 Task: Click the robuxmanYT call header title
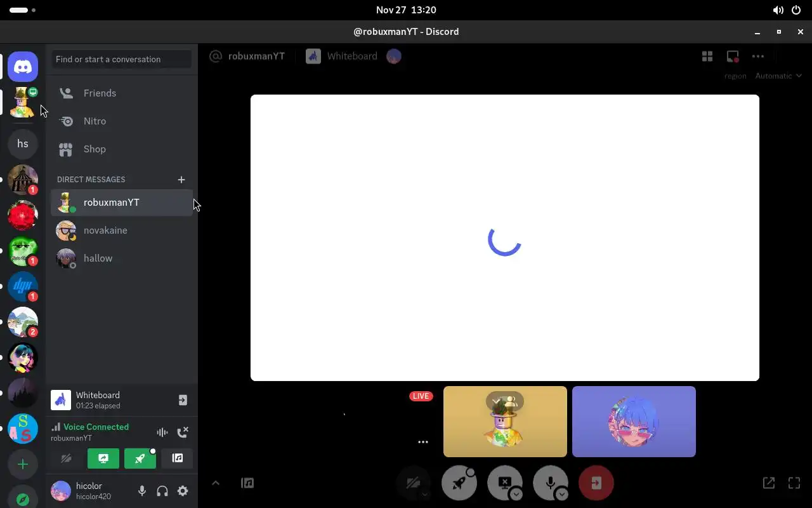[x=256, y=56]
